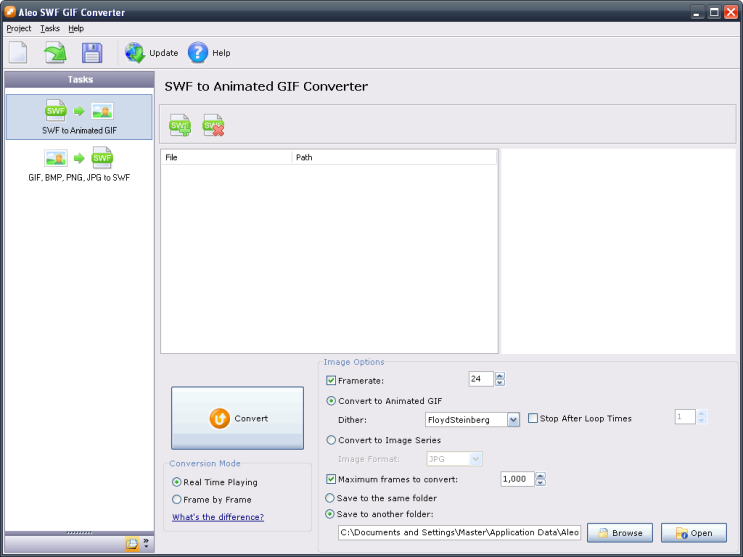The image size is (743, 557).
Task: Click the application icon in title bar
Action: [x=9, y=11]
